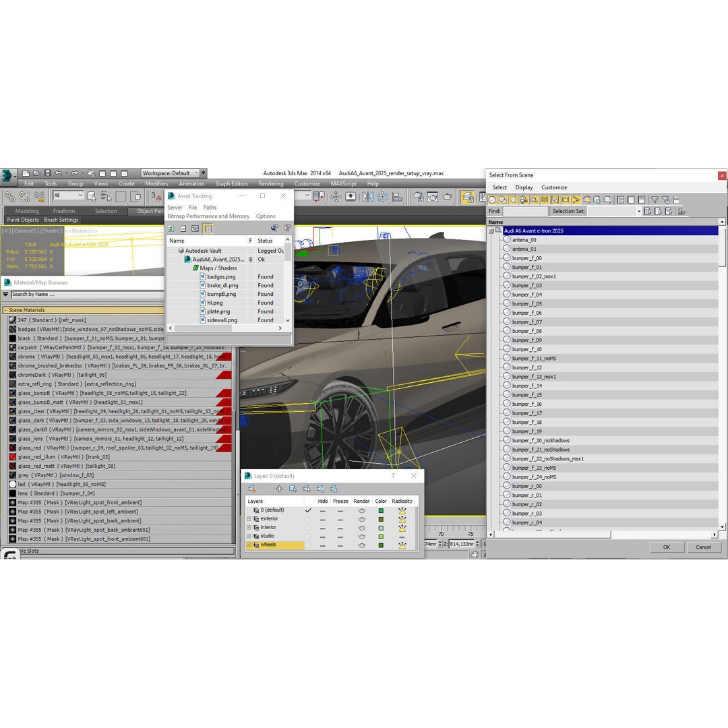Switch Asset Tracking to table view icon

(x=208, y=229)
